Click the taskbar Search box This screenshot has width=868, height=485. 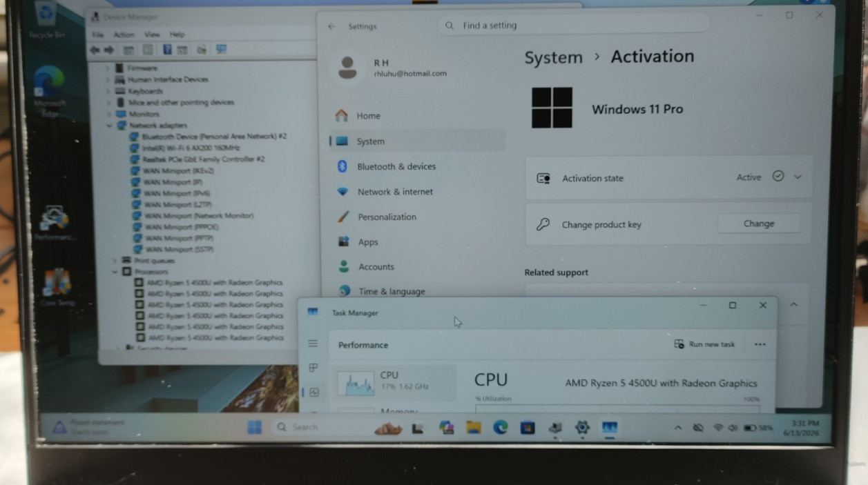(x=318, y=427)
